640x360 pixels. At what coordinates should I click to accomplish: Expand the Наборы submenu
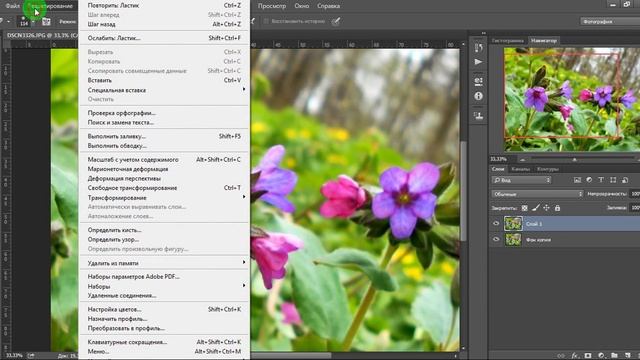point(165,287)
